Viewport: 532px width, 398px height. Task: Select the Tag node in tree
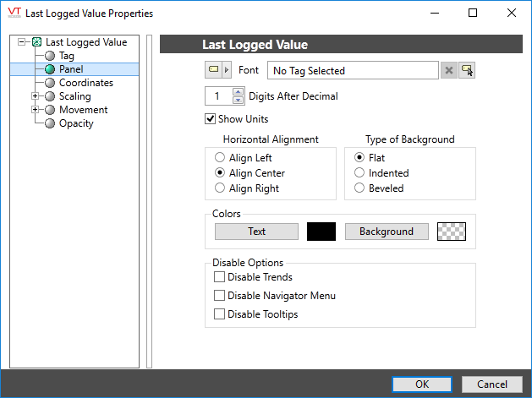[66, 56]
